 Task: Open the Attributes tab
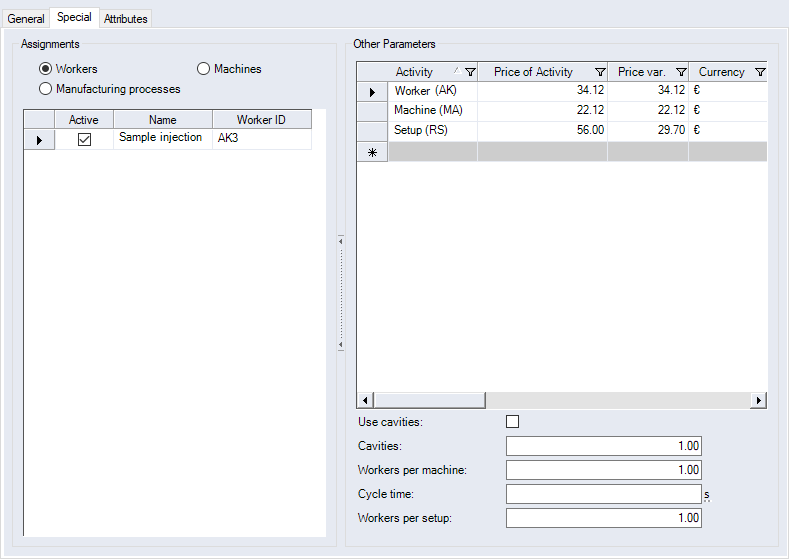[126, 19]
